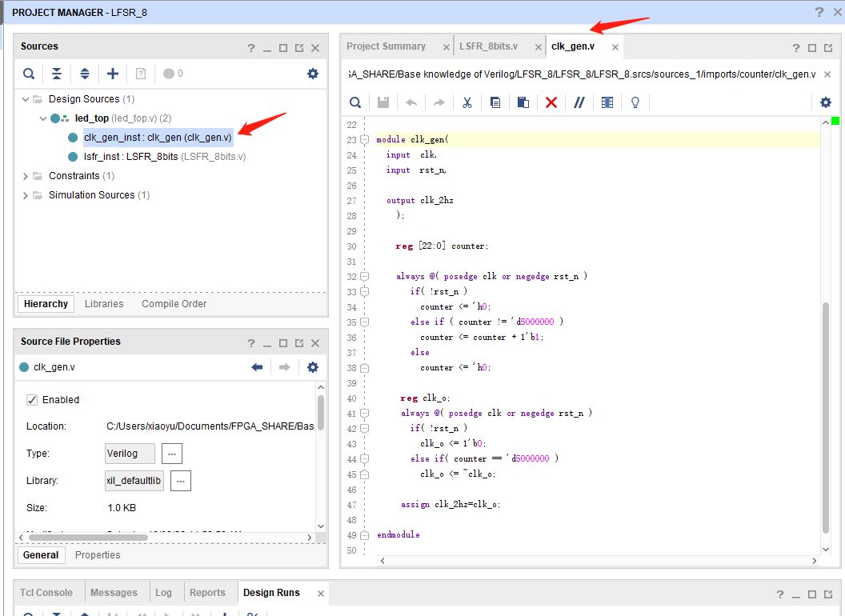The width and height of the screenshot is (845, 616).
Task: Close the clk_gen.v editor tab
Action: pos(615,47)
